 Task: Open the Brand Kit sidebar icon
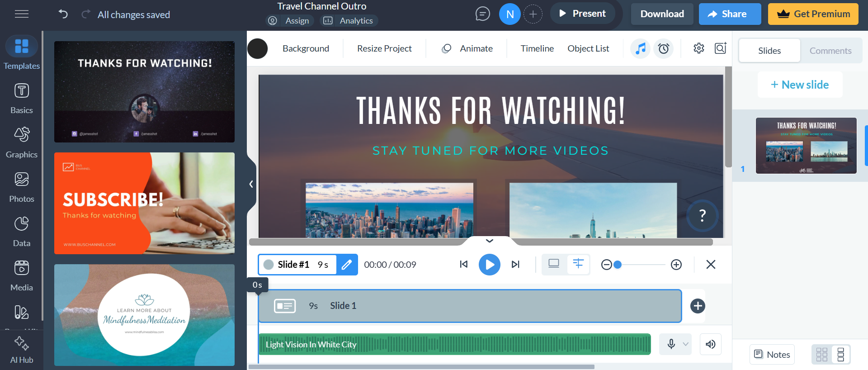pyautogui.click(x=22, y=313)
